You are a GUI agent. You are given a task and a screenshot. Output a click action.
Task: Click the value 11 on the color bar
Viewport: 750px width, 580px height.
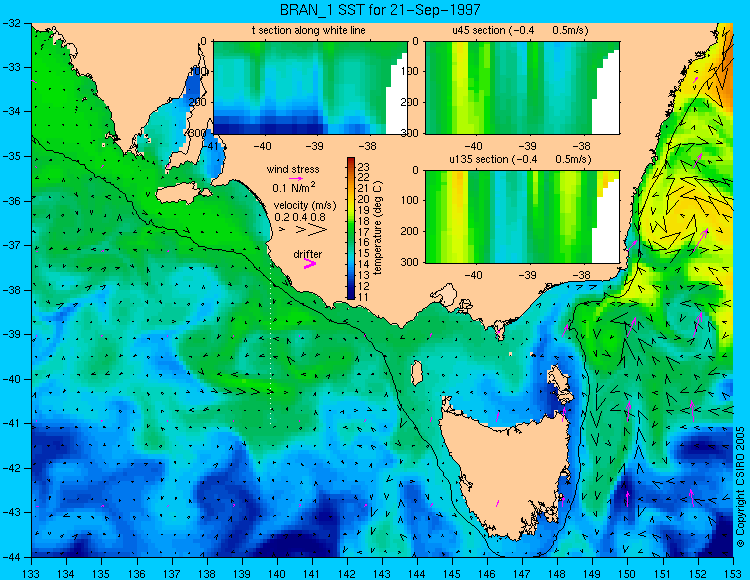363,297
